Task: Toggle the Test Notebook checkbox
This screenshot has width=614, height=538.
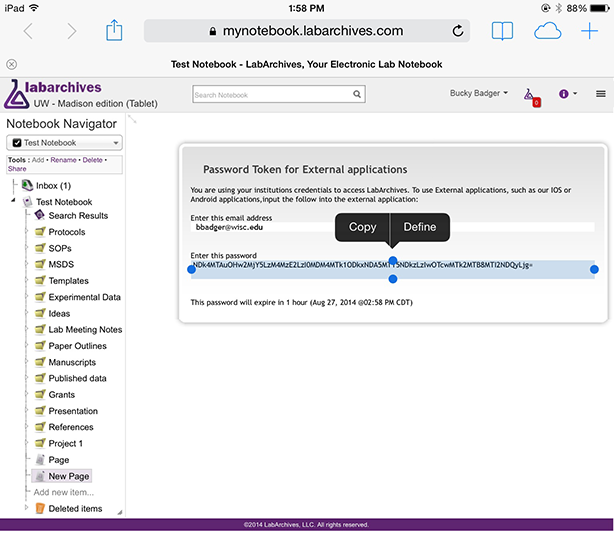Action: (17, 143)
